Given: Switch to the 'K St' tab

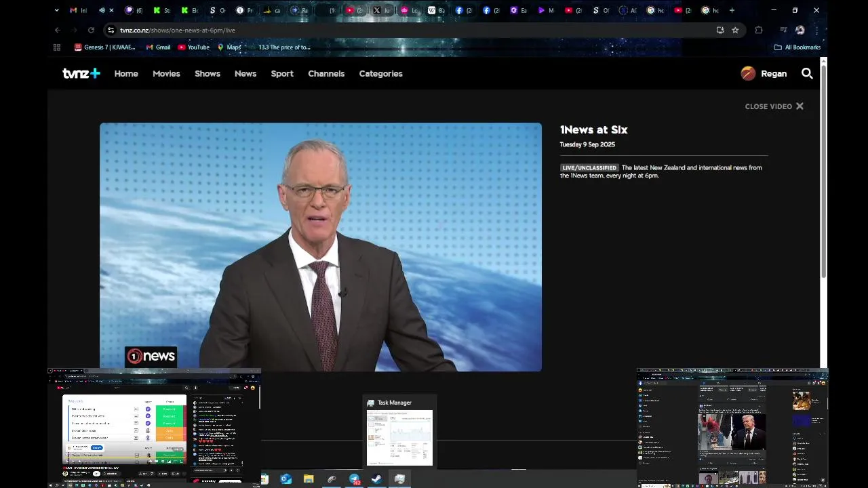Looking at the screenshot, I should [161, 10].
